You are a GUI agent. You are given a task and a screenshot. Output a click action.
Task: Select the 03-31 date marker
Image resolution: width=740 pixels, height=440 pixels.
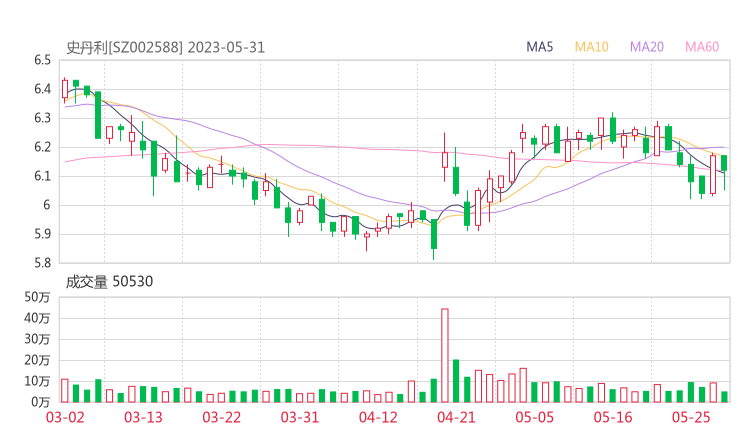[x=299, y=417]
